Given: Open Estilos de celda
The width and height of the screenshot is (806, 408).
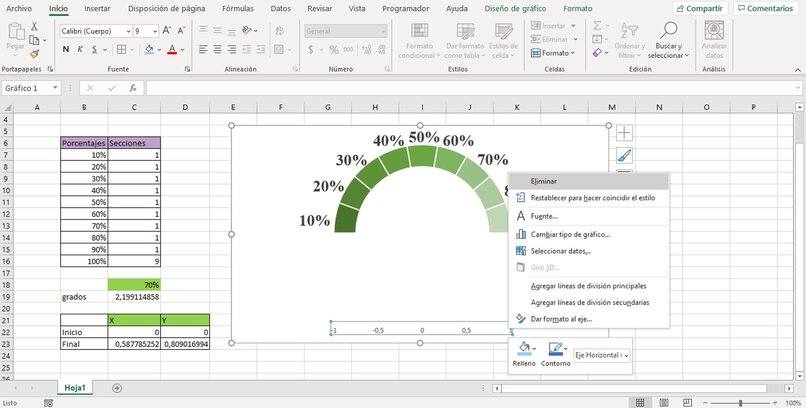Looking at the screenshot, I should (503, 40).
